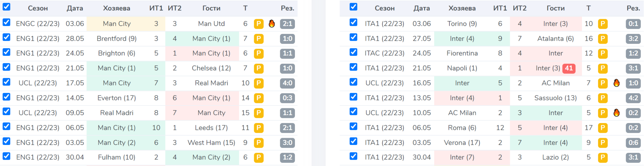The image size is (644, 166).
Task: Click yellow P icon for Brentford match
Action: pyautogui.click(x=258, y=39)
